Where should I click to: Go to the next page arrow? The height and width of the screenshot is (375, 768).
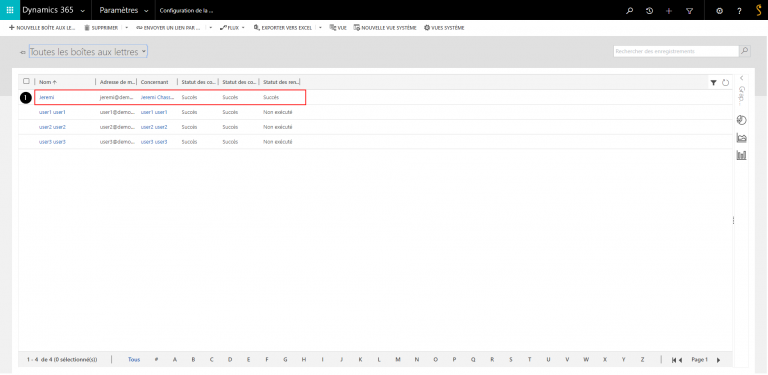click(x=719, y=360)
